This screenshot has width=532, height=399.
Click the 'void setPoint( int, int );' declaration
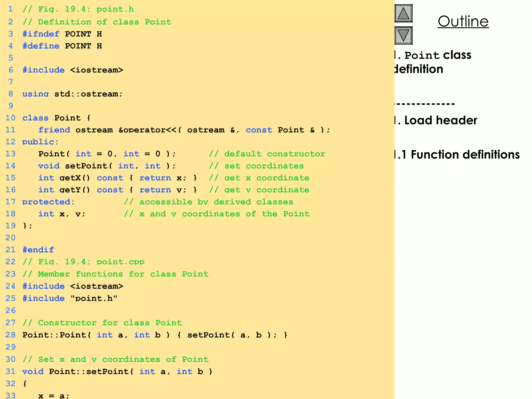107,166
